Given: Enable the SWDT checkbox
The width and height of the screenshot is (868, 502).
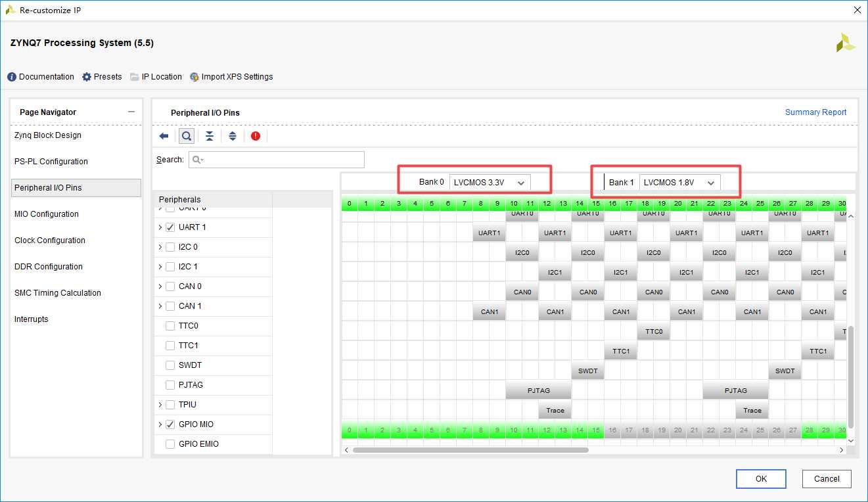Looking at the screenshot, I should click(170, 365).
